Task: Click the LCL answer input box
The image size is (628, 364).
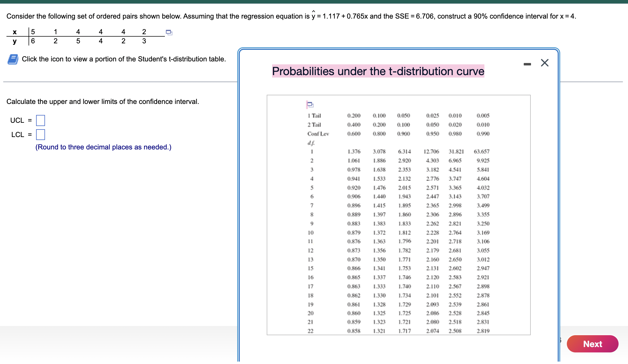Action: (x=40, y=135)
